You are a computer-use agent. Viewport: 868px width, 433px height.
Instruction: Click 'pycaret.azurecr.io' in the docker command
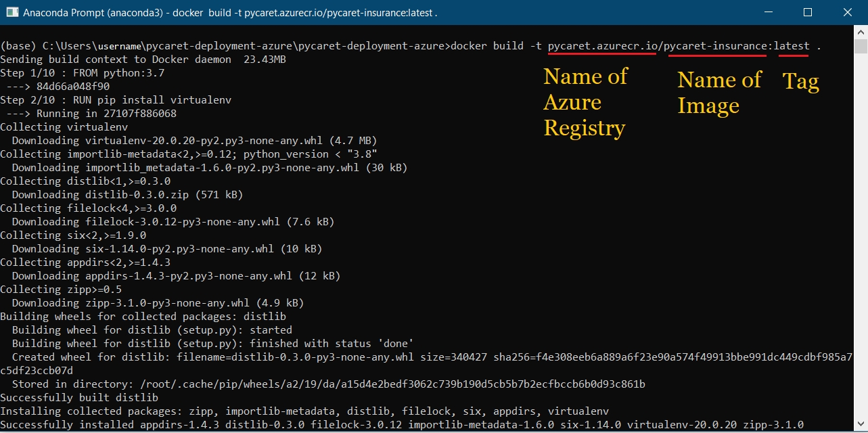click(x=601, y=46)
